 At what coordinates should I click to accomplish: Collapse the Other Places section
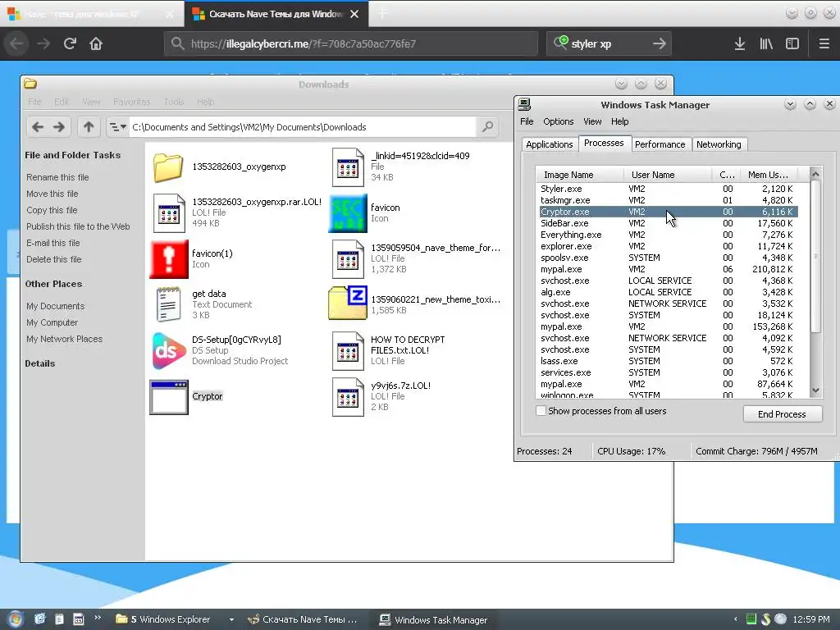(53, 284)
